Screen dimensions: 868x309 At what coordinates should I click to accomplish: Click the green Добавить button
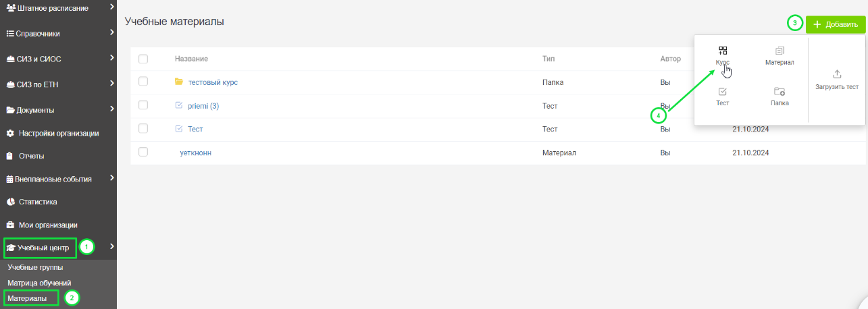[836, 24]
